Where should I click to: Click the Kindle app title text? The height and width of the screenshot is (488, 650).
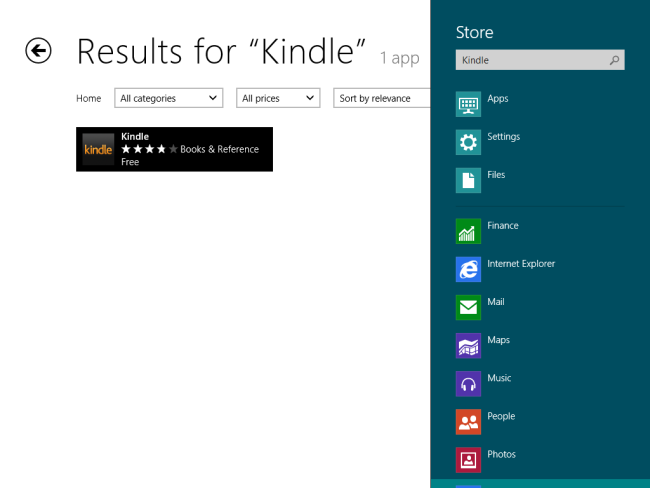(135, 136)
